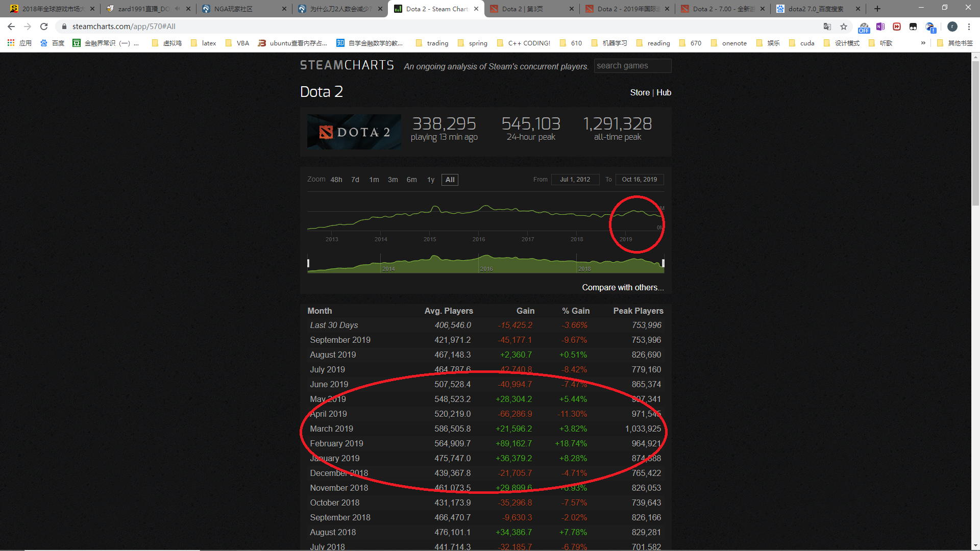This screenshot has height=551, width=980.
Task: Open the onenote bookmark folder
Action: pos(729,43)
